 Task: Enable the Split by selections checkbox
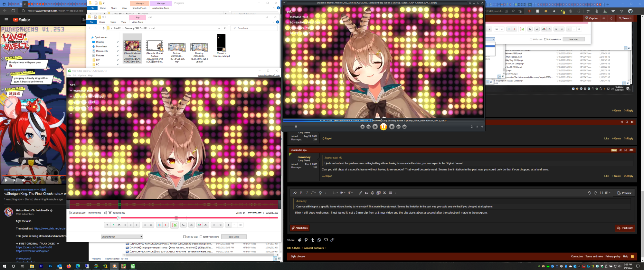point(201,237)
